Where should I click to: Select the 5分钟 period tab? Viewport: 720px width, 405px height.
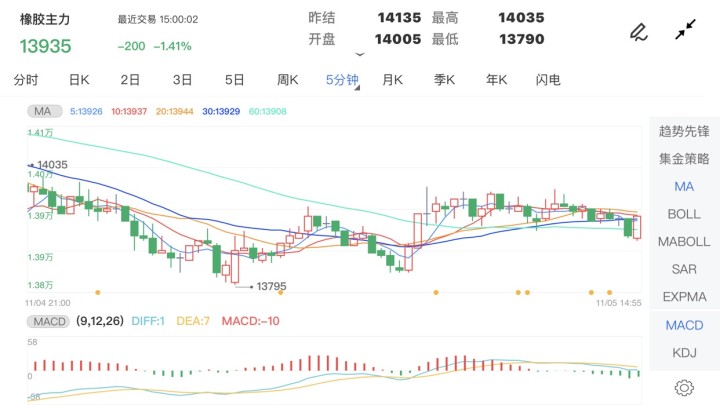tap(342, 80)
